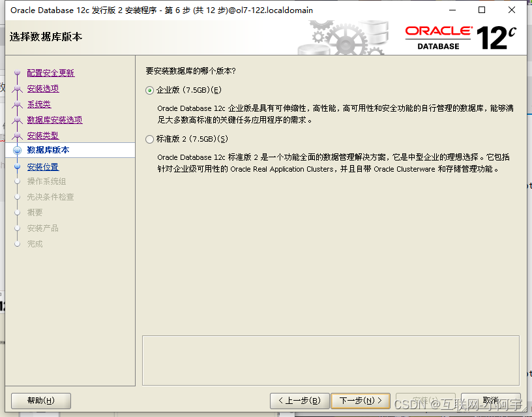Image resolution: width=532 pixels, height=417 pixels.
Task: Click the disabled 安装产品 step
Action: point(43,228)
